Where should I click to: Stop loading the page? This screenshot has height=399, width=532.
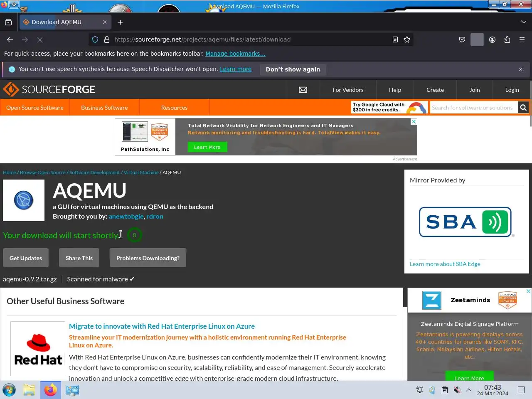(40, 39)
